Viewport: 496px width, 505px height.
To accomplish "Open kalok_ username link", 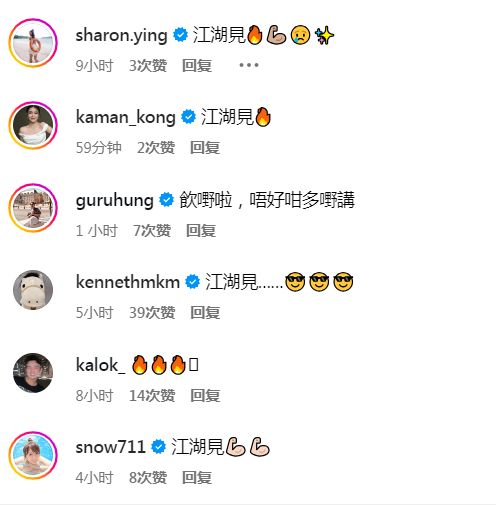I will 100,365.
